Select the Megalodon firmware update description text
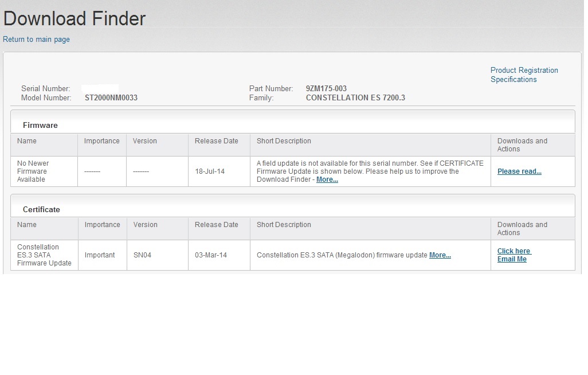The image size is (588, 375). (x=342, y=255)
